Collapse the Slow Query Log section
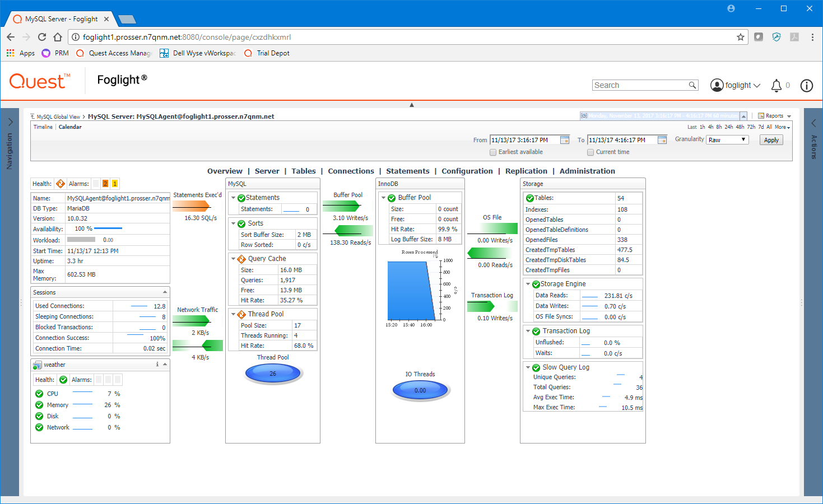Viewport: 823px width, 504px height. coord(528,367)
